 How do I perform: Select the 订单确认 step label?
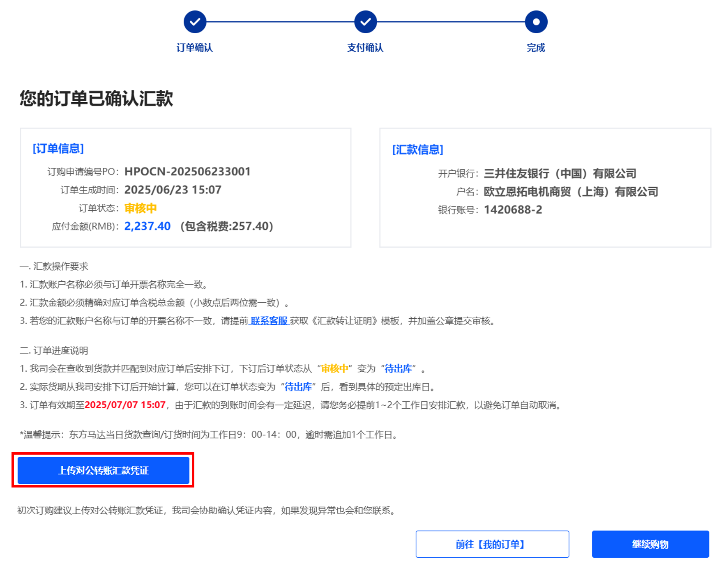[195, 48]
